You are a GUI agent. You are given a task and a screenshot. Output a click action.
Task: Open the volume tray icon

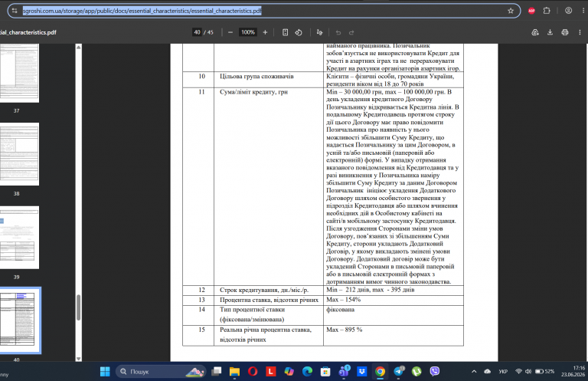[x=528, y=371]
